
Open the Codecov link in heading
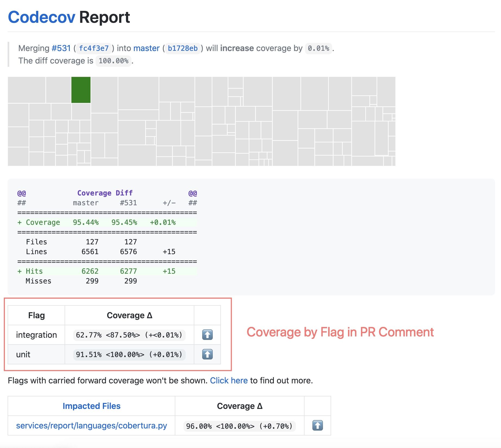coord(42,17)
